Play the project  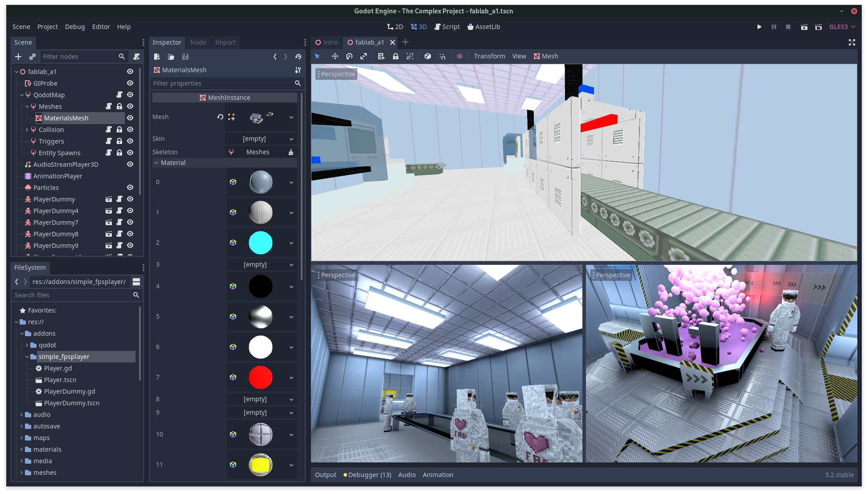pos(759,27)
